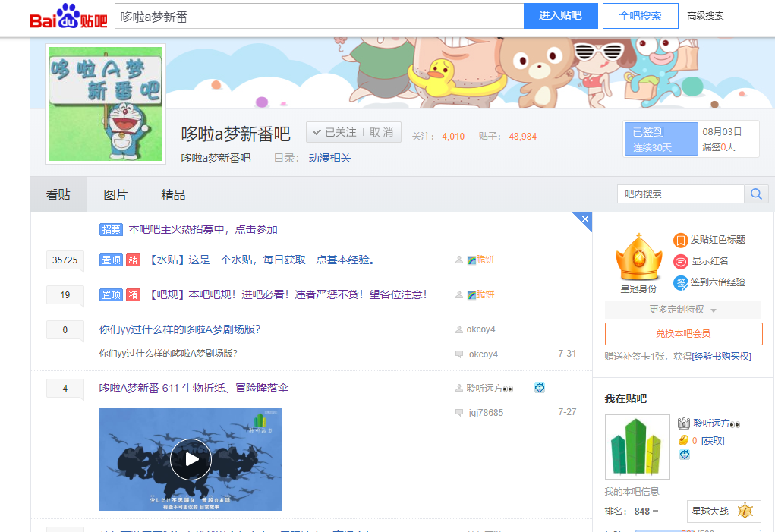Click the blue badge icon beside thread author 聆听远方

click(539, 389)
